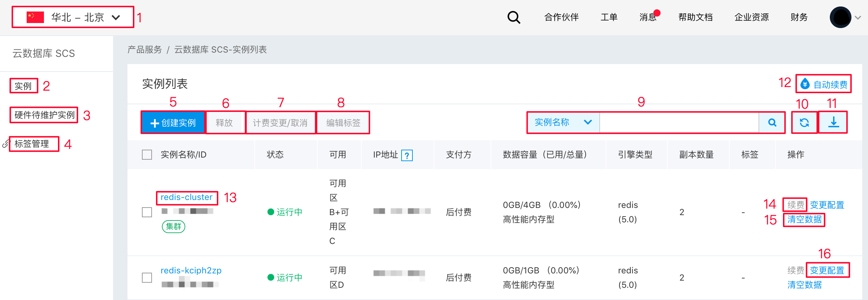The width and height of the screenshot is (868, 300).
Task: Open the redis-cluster instance link
Action: 187,197
